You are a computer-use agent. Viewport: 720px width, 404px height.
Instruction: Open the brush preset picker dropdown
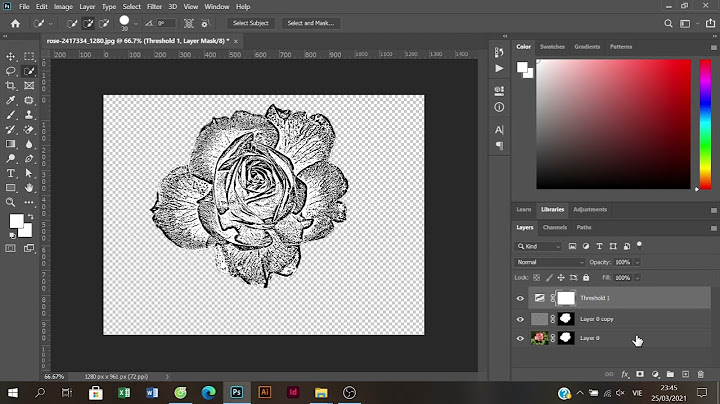tap(135, 24)
